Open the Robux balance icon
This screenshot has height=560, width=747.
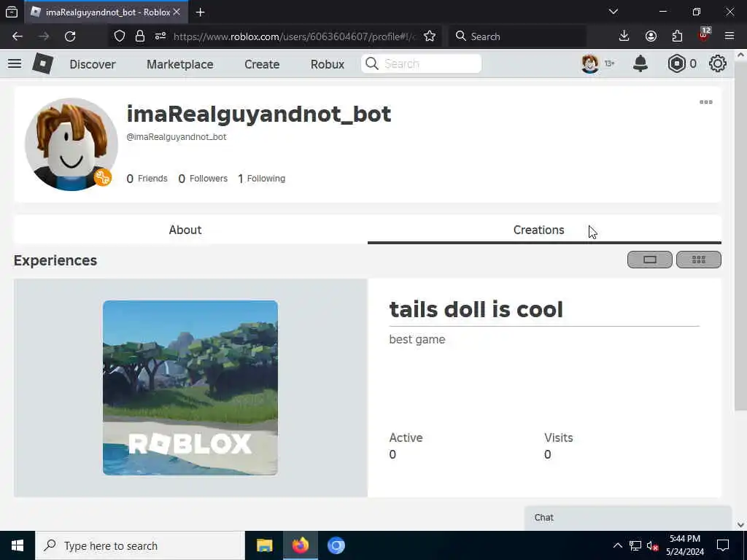[x=676, y=63]
